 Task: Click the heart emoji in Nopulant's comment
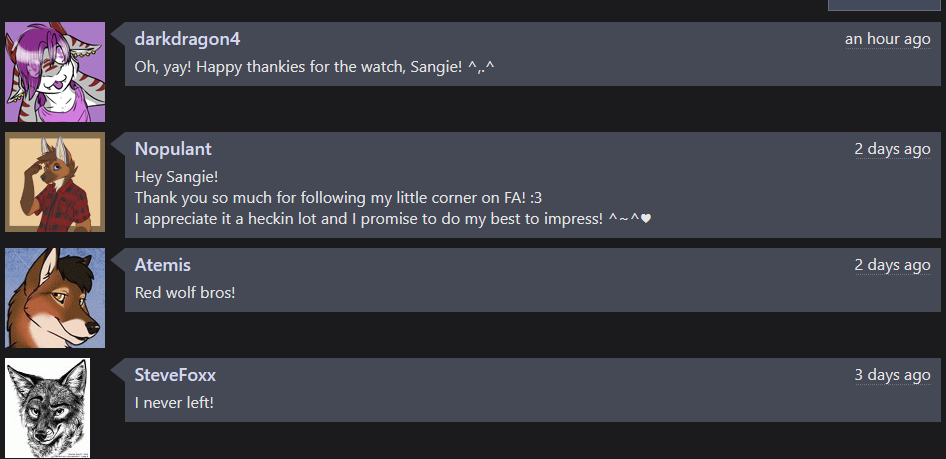click(x=646, y=219)
